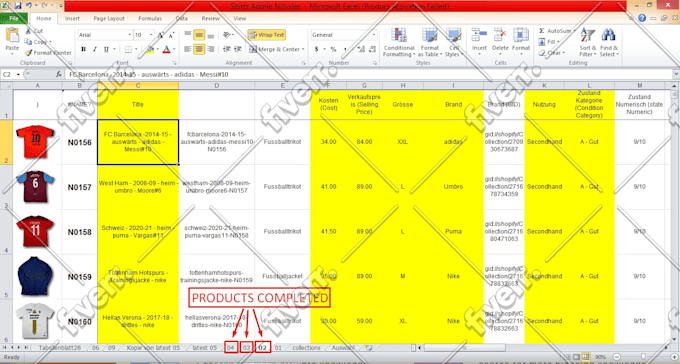Decrease font size with Shrink Font icon

pos(171,35)
